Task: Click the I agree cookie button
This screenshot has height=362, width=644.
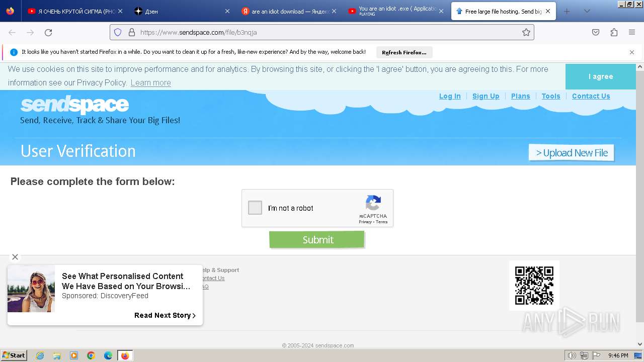Action: (601, 76)
